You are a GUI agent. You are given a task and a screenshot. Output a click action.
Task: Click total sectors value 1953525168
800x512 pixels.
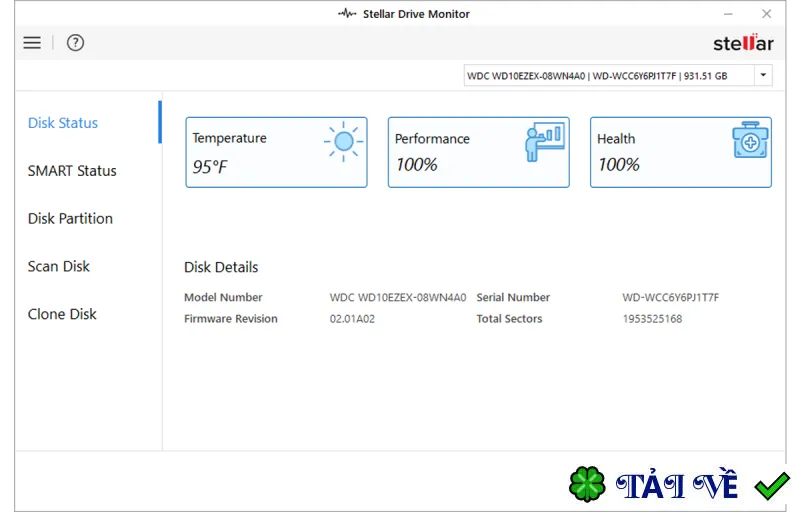coord(652,319)
